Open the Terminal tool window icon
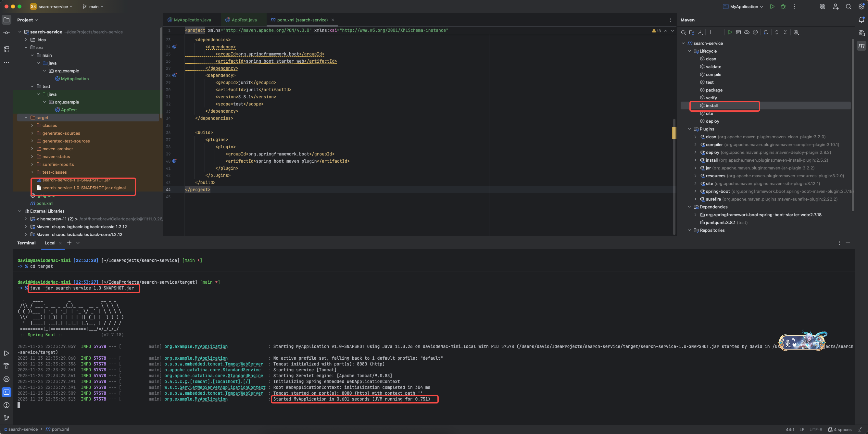This screenshot has height=434, width=868. pos(6,391)
